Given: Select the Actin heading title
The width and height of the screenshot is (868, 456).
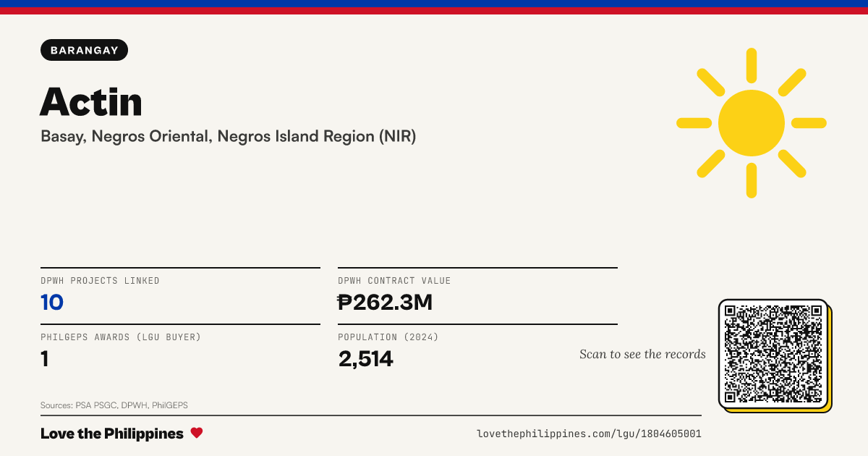Looking at the screenshot, I should 91,101.
